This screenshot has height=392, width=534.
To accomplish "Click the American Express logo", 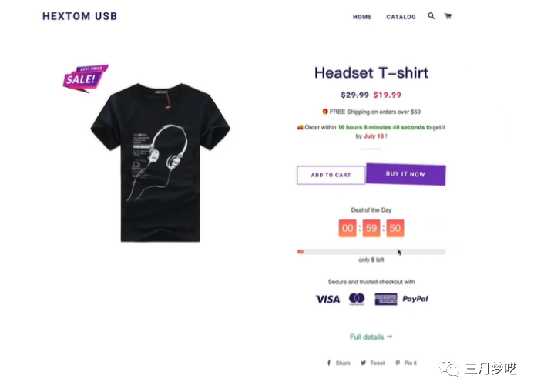I will [x=386, y=299].
